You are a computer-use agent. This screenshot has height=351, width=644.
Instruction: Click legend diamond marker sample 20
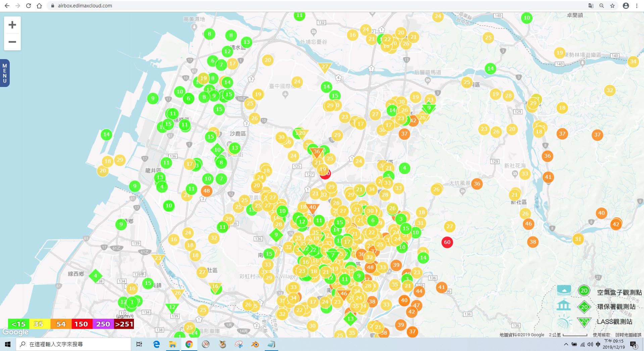point(584,307)
